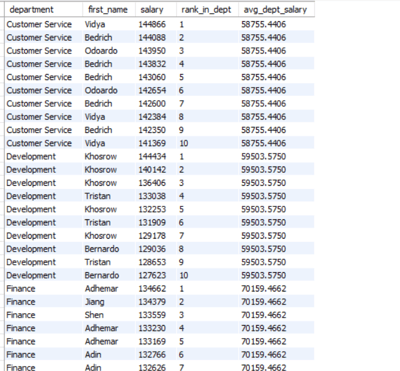The width and height of the screenshot is (400, 371).
Task: Select salary cell 133169
Action: tap(152, 342)
